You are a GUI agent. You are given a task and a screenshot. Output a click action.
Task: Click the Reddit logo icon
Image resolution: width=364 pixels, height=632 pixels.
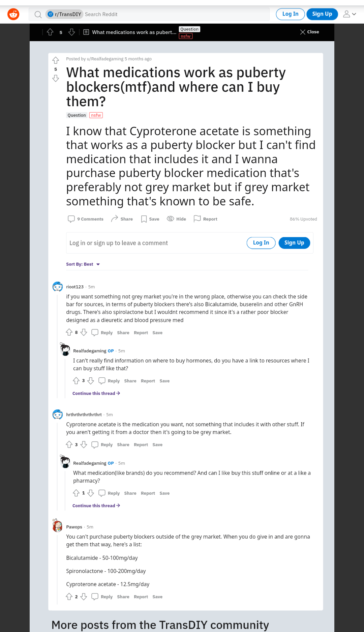(x=13, y=14)
